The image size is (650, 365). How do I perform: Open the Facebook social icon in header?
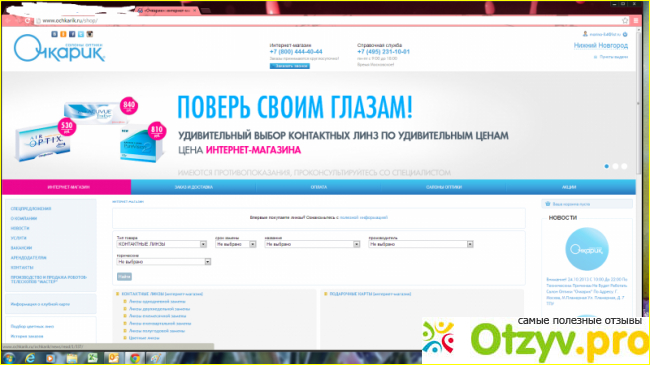click(x=72, y=34)
